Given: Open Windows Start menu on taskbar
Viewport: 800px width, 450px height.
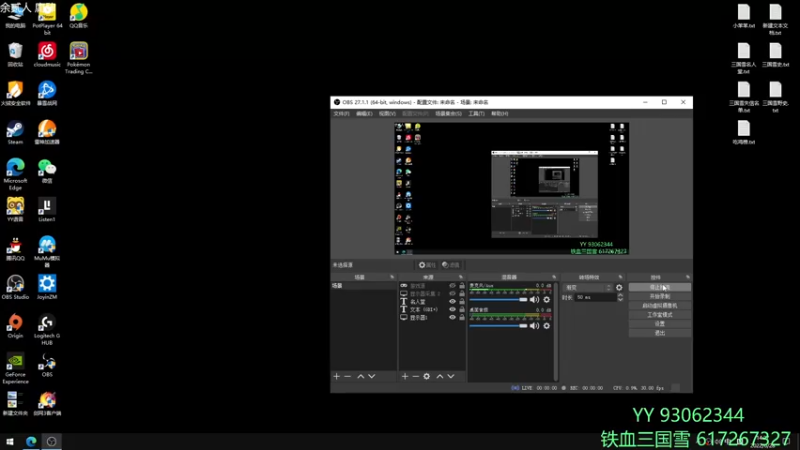Looking at the screenshot, I should click(10, 441).
